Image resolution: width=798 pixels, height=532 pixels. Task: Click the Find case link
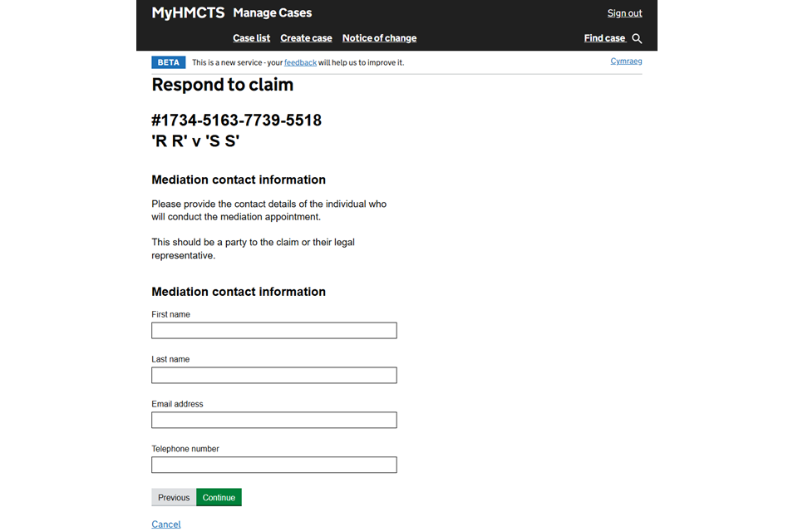pyautogui.click(x=604, y=38)
